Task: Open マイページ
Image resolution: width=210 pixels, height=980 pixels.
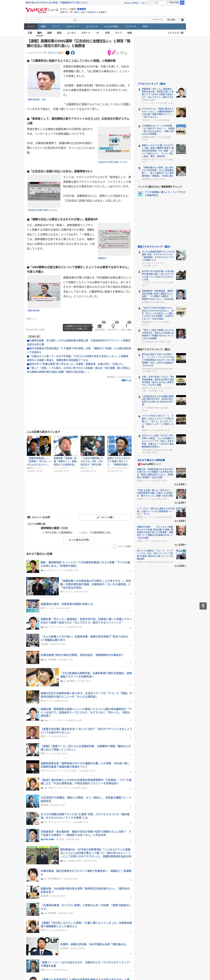Action: [x=157, y=19]
